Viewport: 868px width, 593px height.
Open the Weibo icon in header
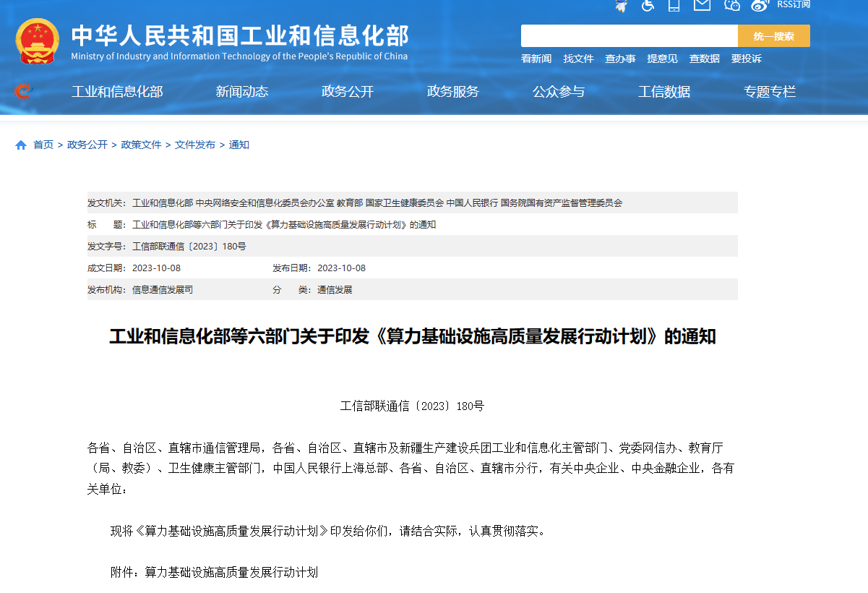click(760, 5)
